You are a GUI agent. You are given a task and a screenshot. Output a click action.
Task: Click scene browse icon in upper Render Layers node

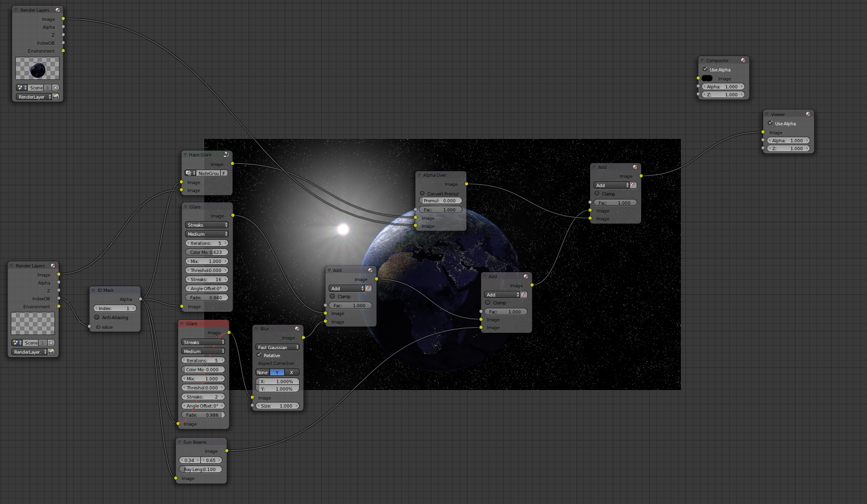tap(22, 88)
